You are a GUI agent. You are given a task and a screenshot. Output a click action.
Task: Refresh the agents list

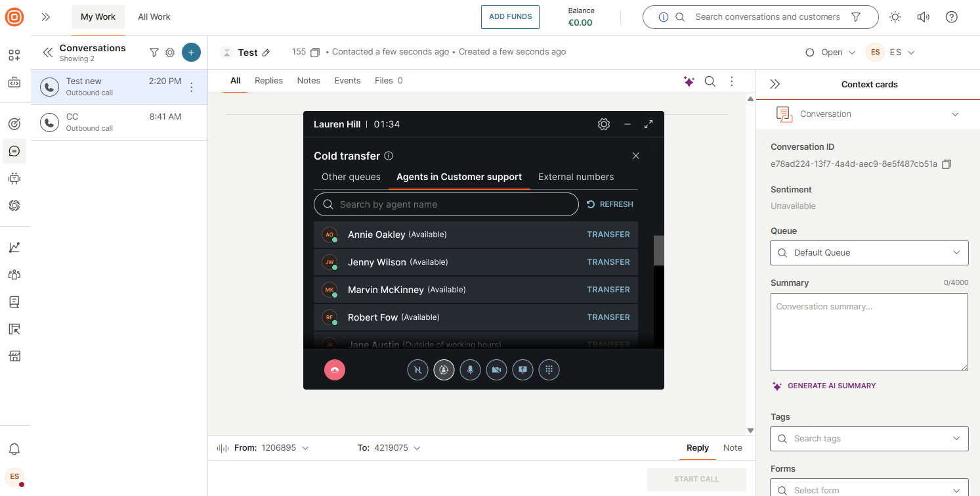[x=610, y=204]
